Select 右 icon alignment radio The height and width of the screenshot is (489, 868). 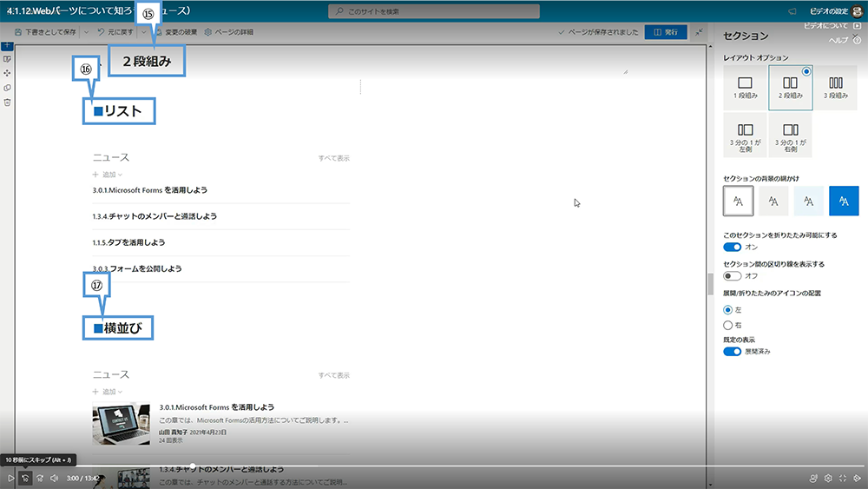(x=727, y=325)
